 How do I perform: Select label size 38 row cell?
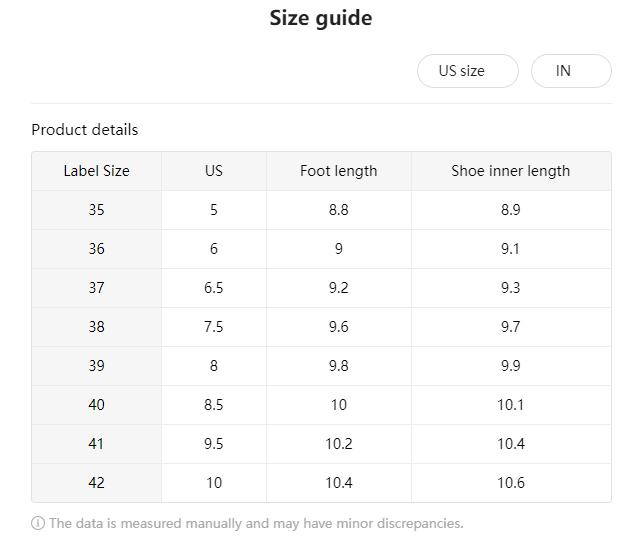point(96,327)
